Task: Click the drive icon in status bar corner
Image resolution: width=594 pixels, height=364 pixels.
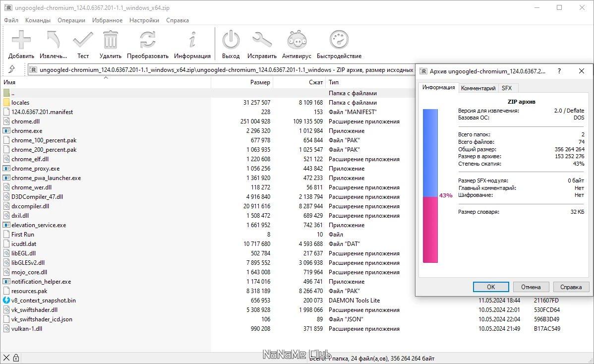Action: coord(6,357)
